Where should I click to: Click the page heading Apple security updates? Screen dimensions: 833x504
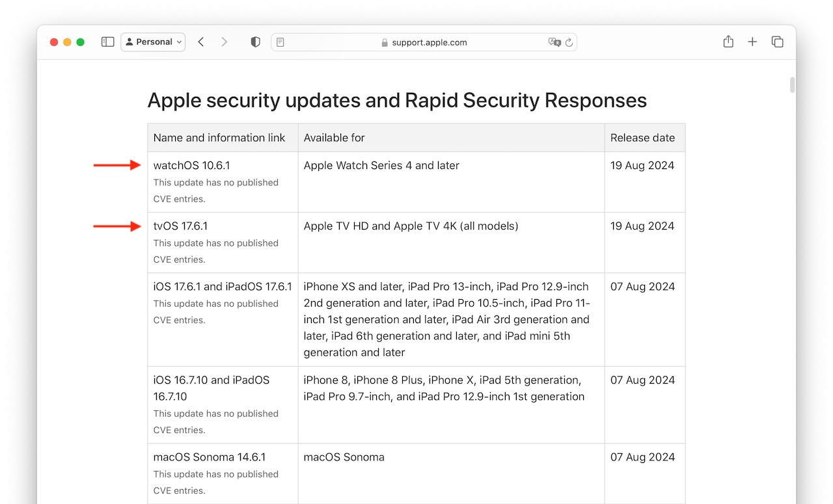pyautogui.click(x=397, y=100)
